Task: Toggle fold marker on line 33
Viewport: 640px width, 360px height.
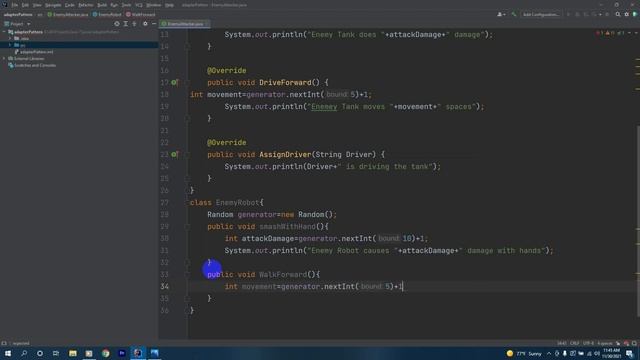Action: 187,275
